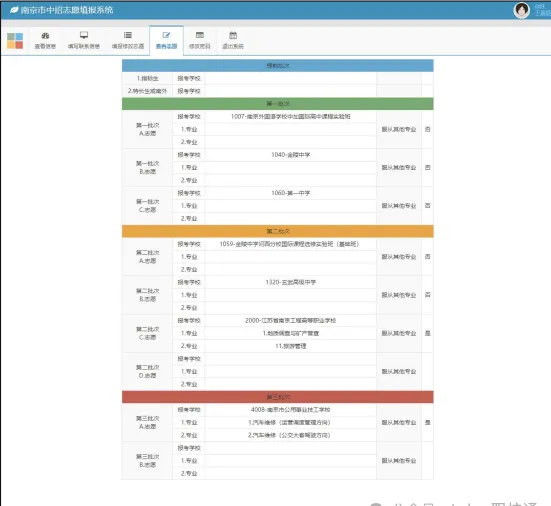Click first 汽车维修 major under school 4008

290,422
